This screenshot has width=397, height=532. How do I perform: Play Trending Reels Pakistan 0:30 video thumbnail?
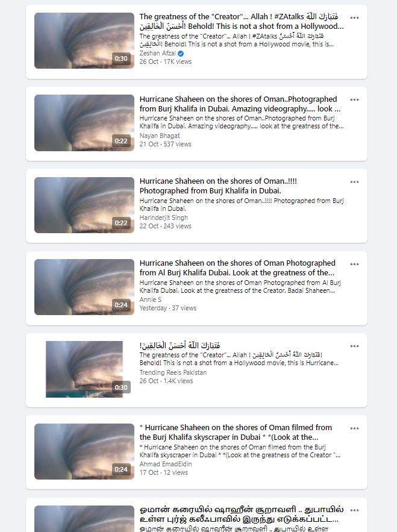(84, 369)
